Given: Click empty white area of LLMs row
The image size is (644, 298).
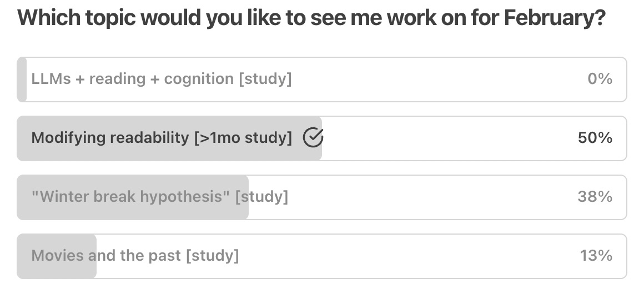Looking at the screenshot, I should [440, 80].
